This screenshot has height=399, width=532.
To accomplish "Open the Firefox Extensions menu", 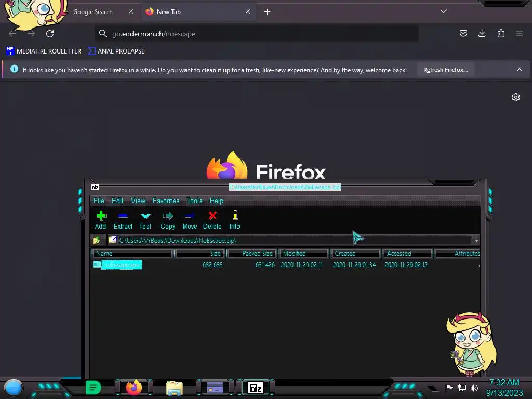I will [501, 33].
